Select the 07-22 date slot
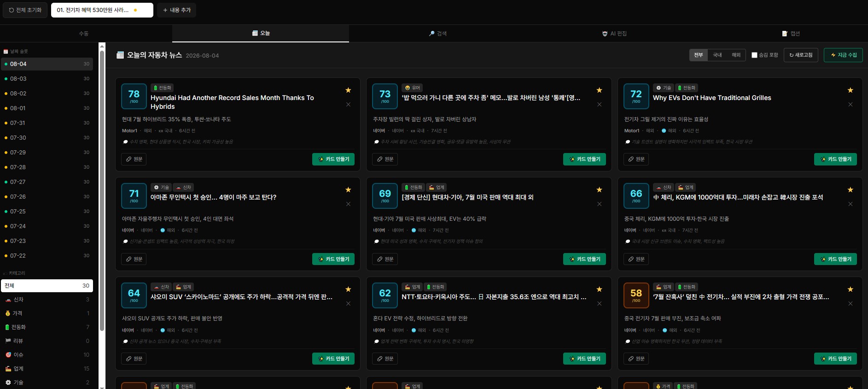This screenshot has height=389, width=868. [x=47, y=256]
